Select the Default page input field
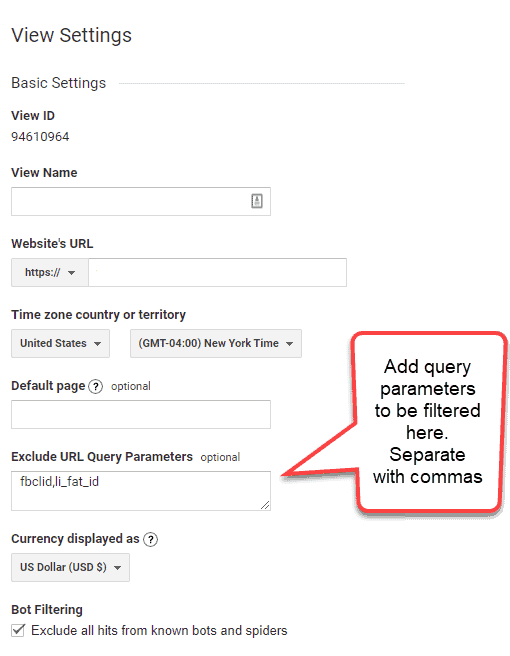This screenshot has height=656, width=510. coord(141,414)
